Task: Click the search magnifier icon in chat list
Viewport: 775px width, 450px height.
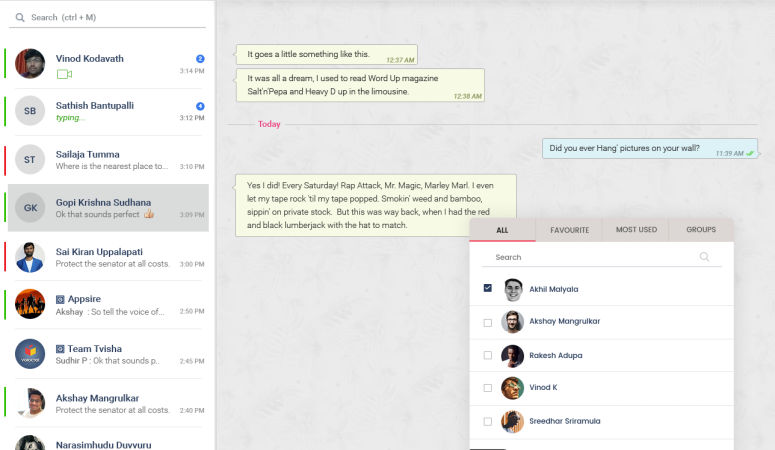Action: 20,17
